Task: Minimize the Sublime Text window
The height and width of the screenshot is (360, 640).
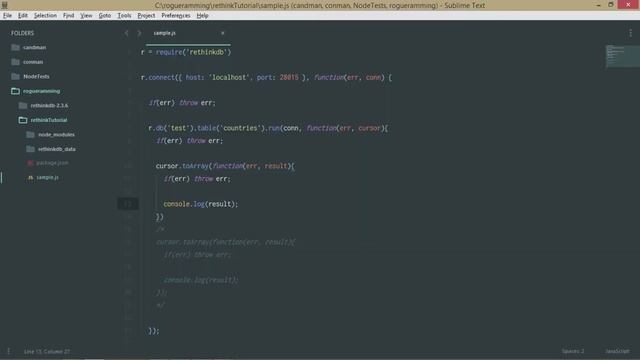Action: tap(598, 5)
